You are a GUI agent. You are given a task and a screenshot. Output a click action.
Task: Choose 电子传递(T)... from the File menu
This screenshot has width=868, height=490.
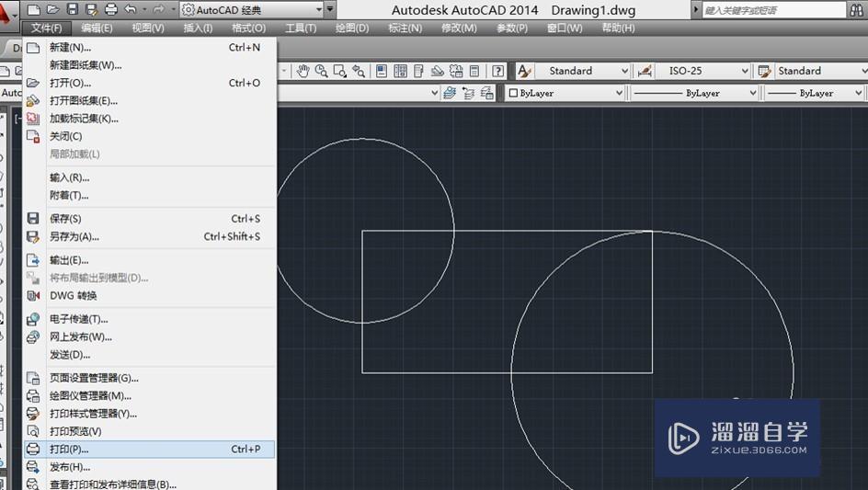click(150, 319)
